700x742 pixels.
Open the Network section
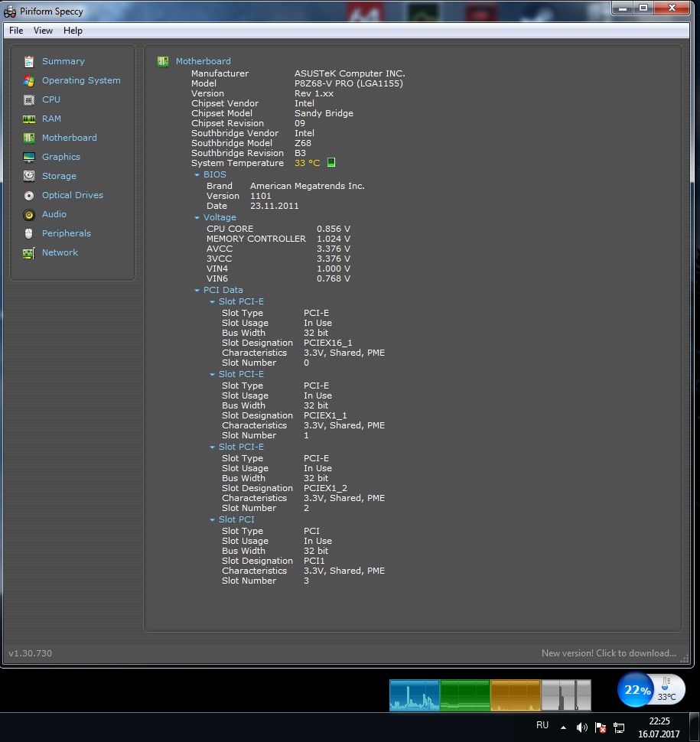tap(60, 252)
